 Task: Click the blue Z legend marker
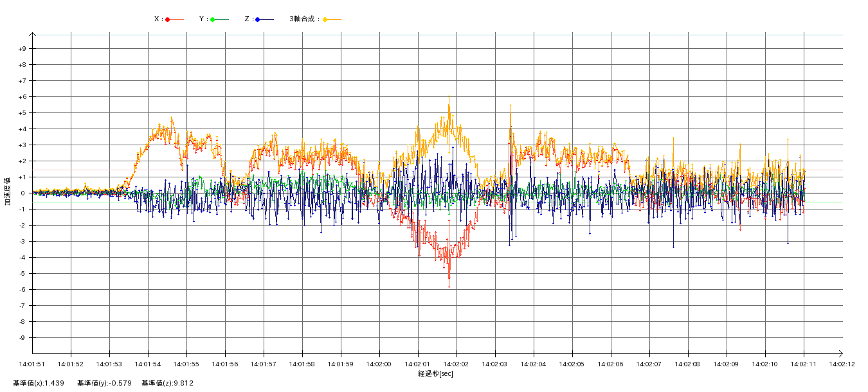[x=258, y=19]
